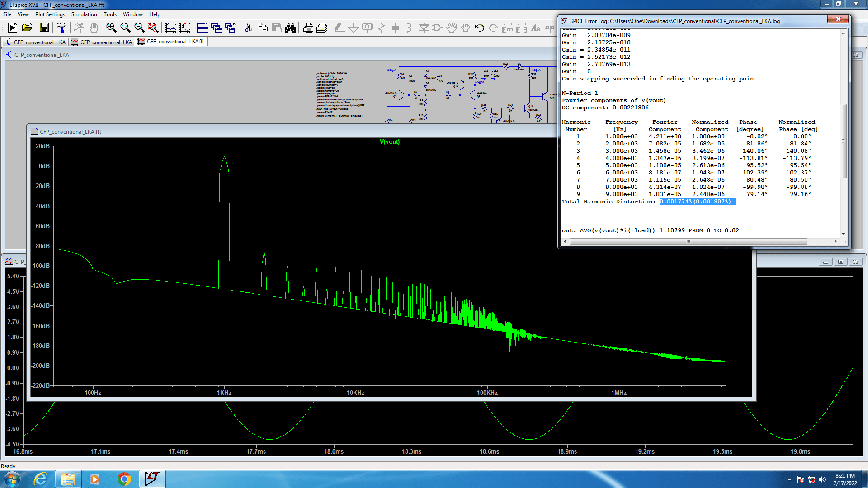Switch to the CFP_conventional_LKA schematic tab

click(x=35, y=42)
